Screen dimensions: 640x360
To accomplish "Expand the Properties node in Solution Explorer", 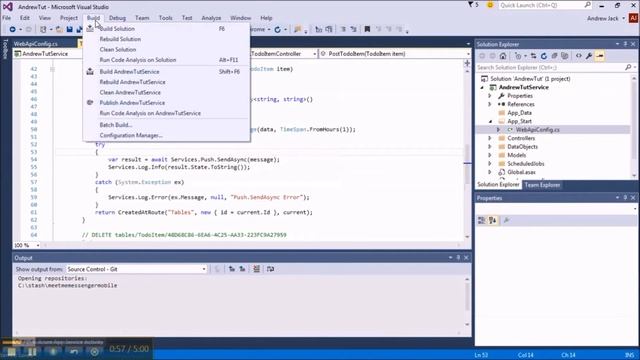I will pos(490,96).
